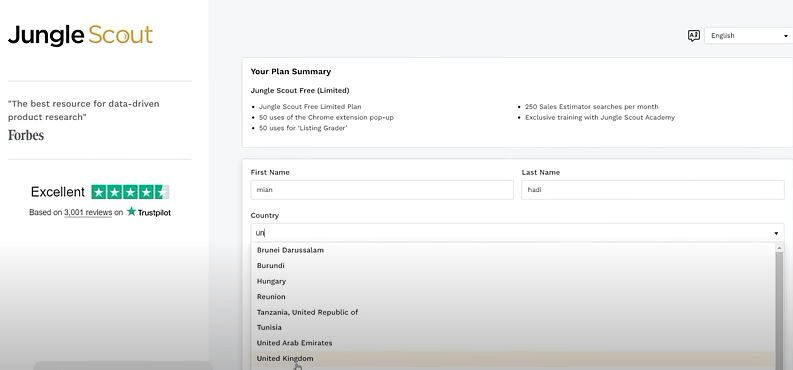Viewport: 793px width, 370px height.
Task: Choose Tanzania, United Republic of
Action: tap(513, 312)
